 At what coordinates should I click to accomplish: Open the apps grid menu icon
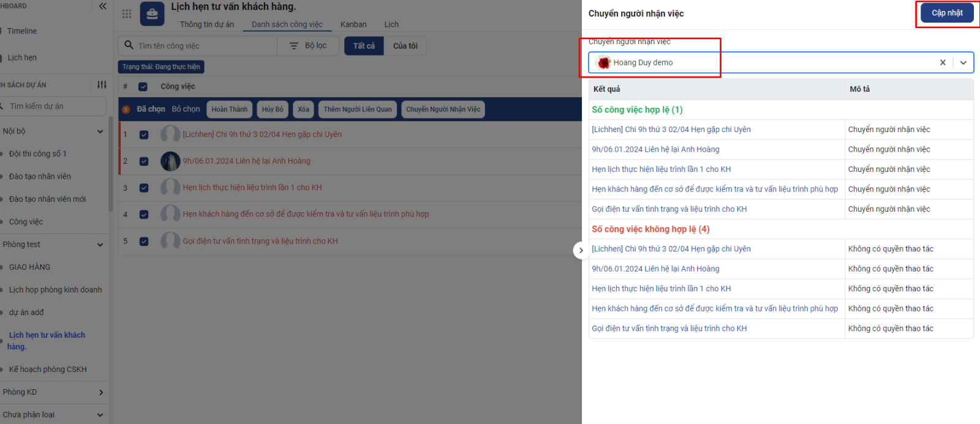click(127, 13)
